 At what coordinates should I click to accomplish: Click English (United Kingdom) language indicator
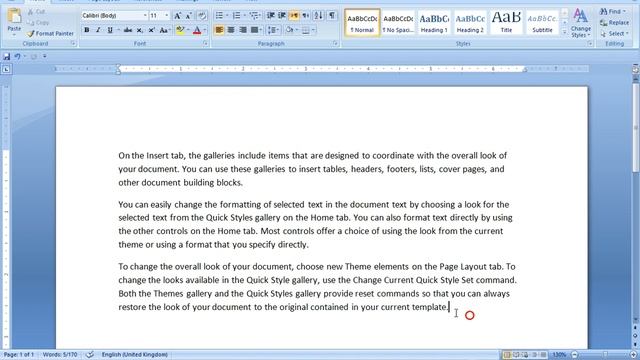(x=135, y=355)
